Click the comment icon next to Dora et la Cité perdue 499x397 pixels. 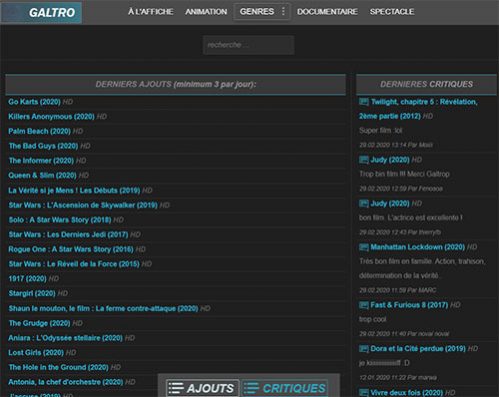(x=363, y=349)
